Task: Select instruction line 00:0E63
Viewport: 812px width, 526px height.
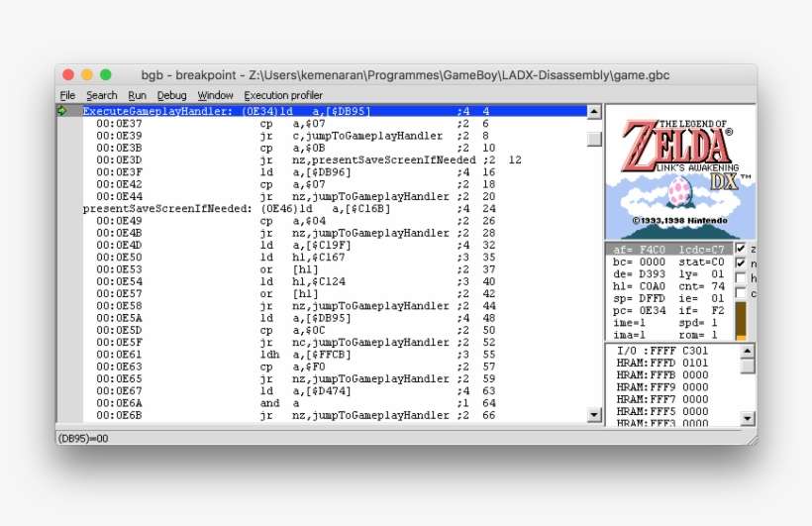Action: click(x=335, y=367)
